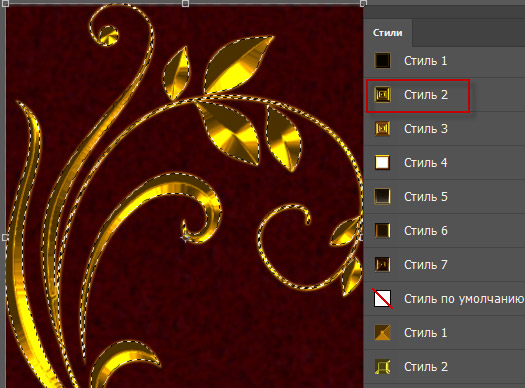Image resolution: width=525 pixels, height=388 pixels.
Task: Apply the highlighted Стиль 2 gold square thumbnail
Action: (382, 94)
